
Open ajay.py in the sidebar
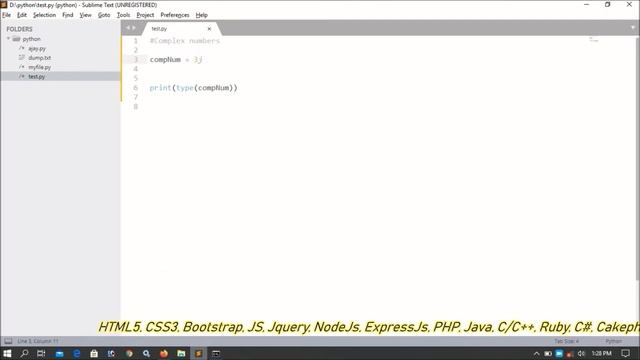37,49
